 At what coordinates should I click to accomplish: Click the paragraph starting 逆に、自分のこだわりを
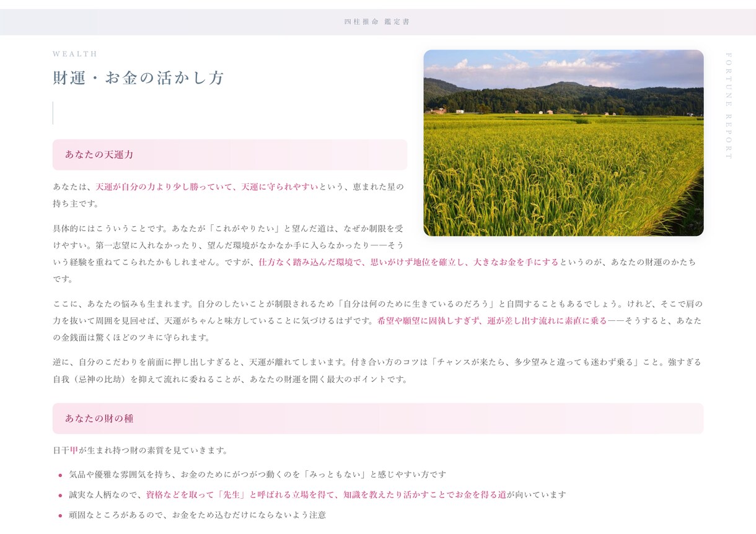point(378,370)
